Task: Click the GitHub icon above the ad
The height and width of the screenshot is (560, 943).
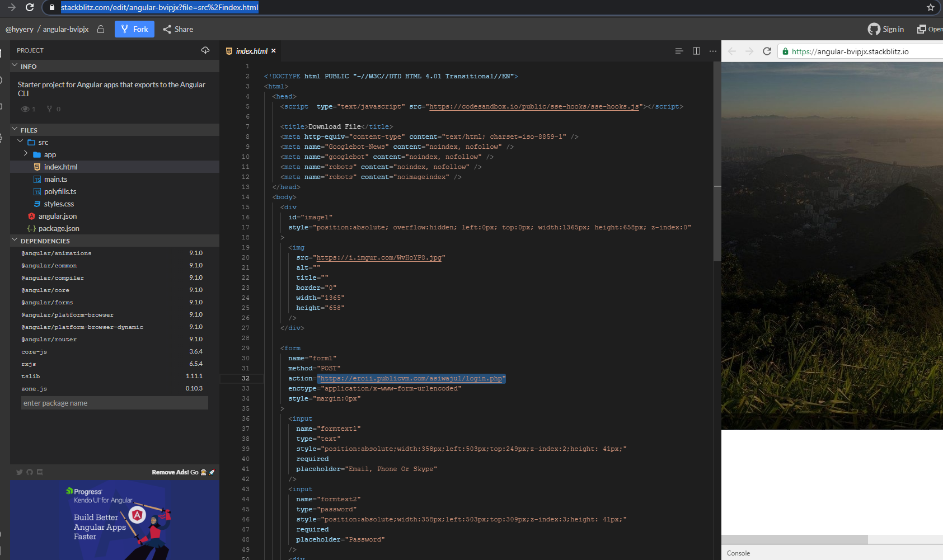Action: (30, 472)
